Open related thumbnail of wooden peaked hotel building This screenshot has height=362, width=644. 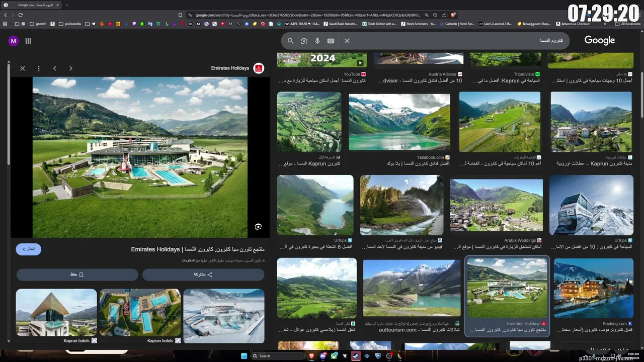click(x=56, y=312)
